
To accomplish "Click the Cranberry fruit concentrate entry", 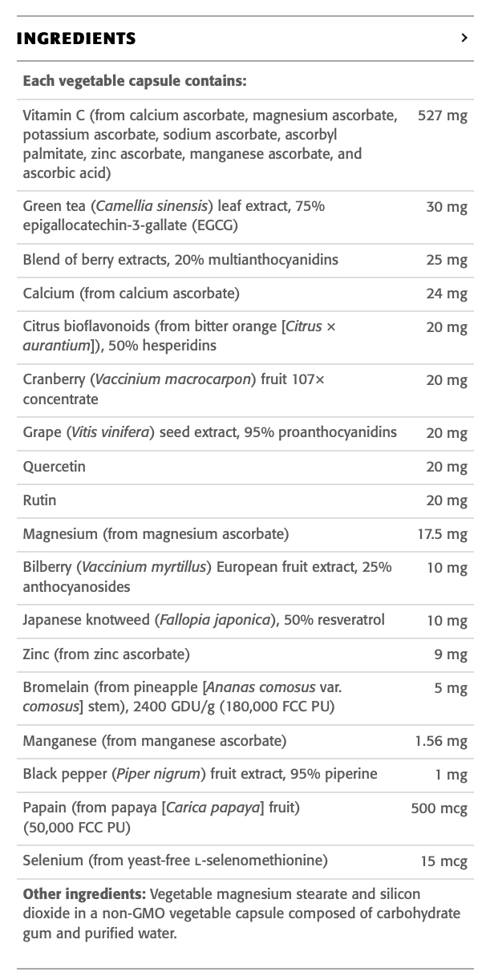I will 173,389.
